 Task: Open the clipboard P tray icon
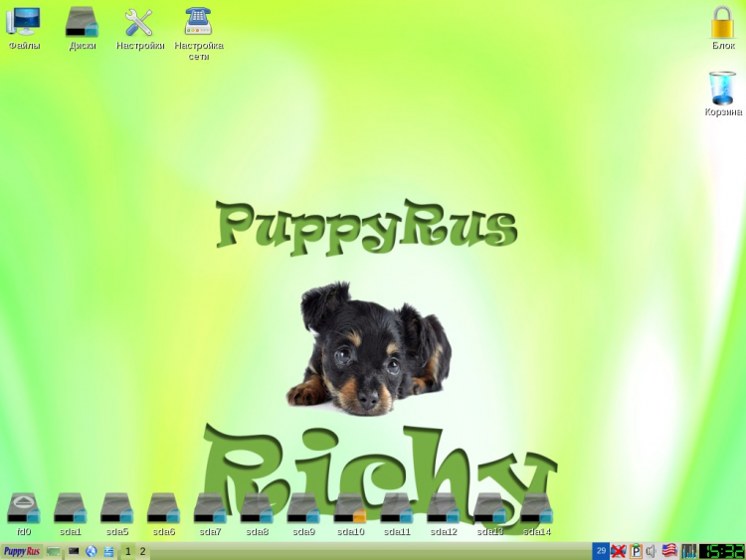click(636, 551)
